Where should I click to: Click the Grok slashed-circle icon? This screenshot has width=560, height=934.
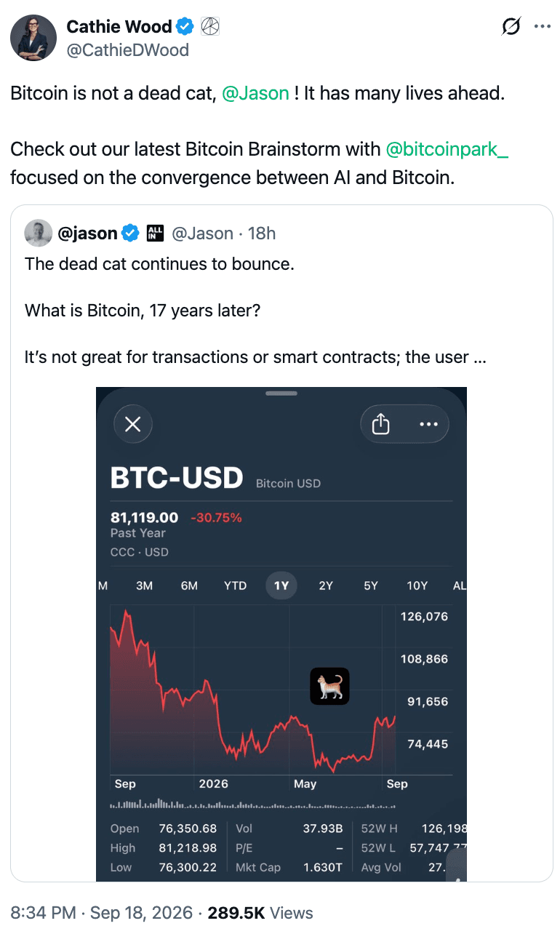pyautogui.click(x=511, y=27)
